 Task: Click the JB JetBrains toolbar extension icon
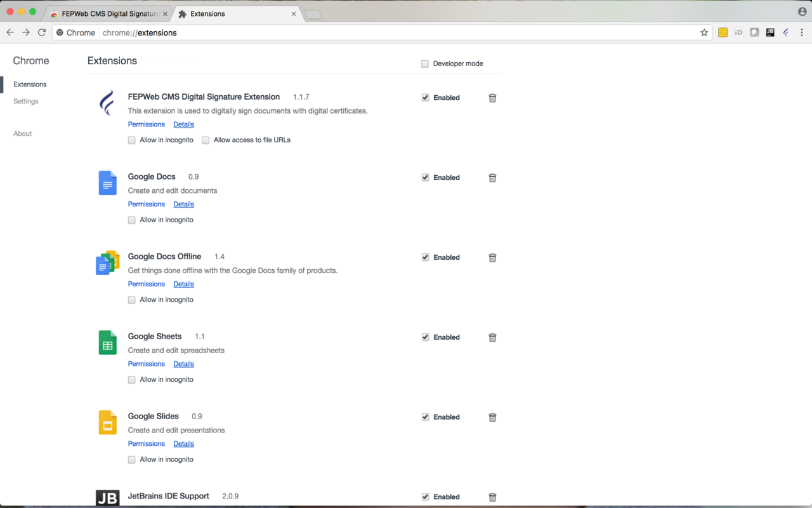pyautogui.click(x=770, y=32)
